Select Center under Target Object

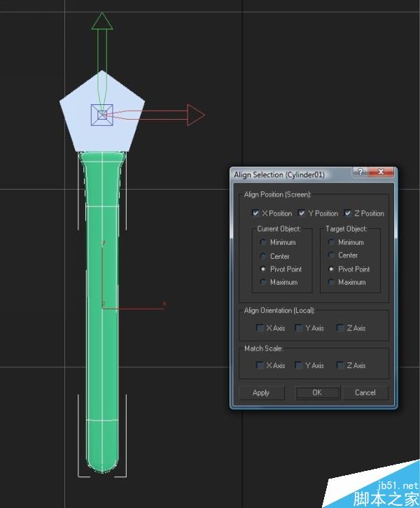coord(331,255)
